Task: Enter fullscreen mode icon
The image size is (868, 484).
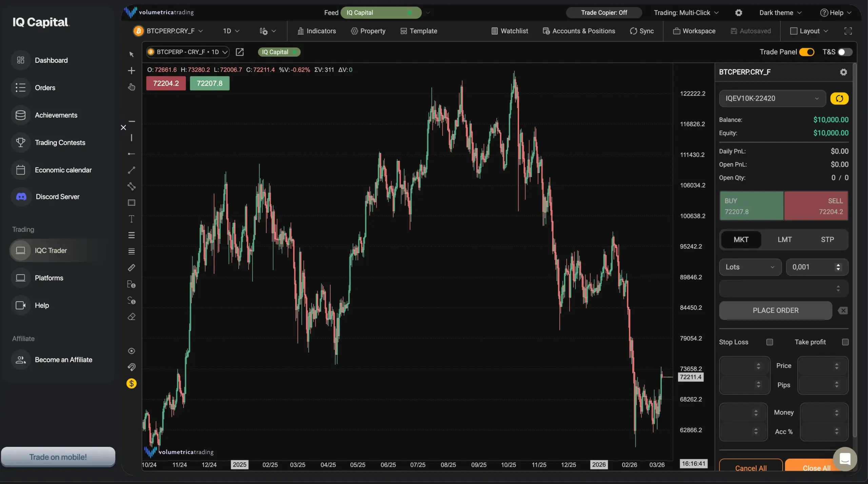Action: pos(848,31)
